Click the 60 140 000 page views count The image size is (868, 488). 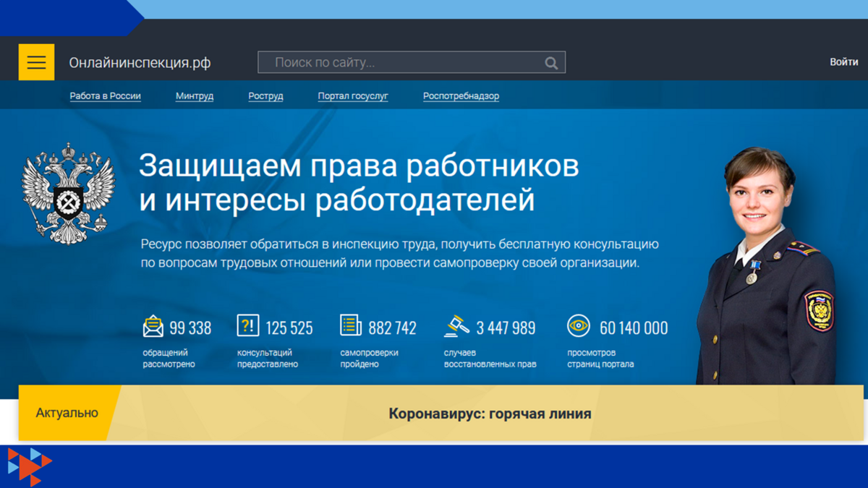(634, 328)
